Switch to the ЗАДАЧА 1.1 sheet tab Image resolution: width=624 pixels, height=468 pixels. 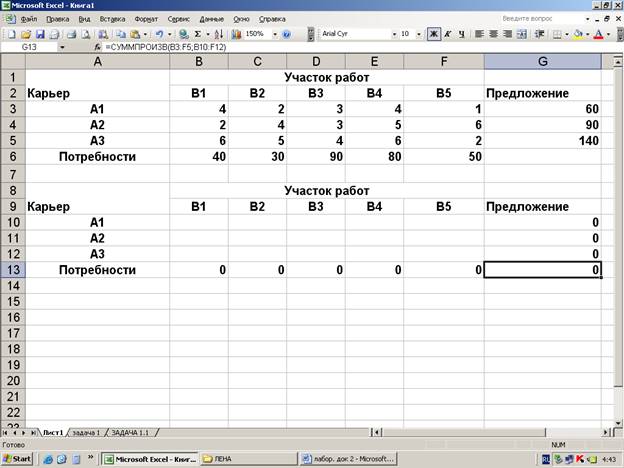click(x=130, y=433)
